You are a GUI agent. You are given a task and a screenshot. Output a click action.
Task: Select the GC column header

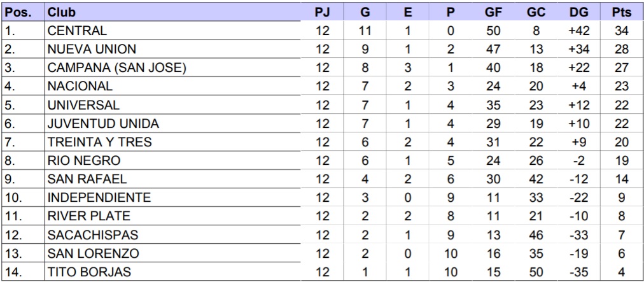coord(536,12)
